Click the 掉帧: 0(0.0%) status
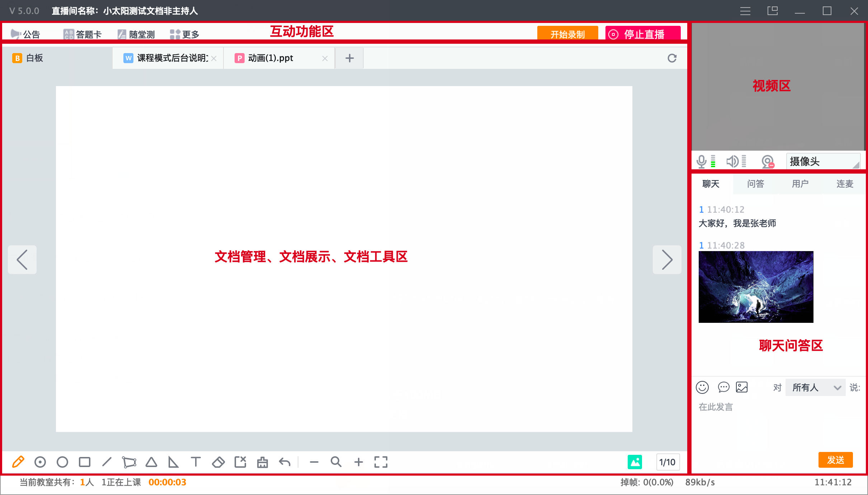Image resolution: width=868 pixels, height=495 pixels. pos(647,482)
